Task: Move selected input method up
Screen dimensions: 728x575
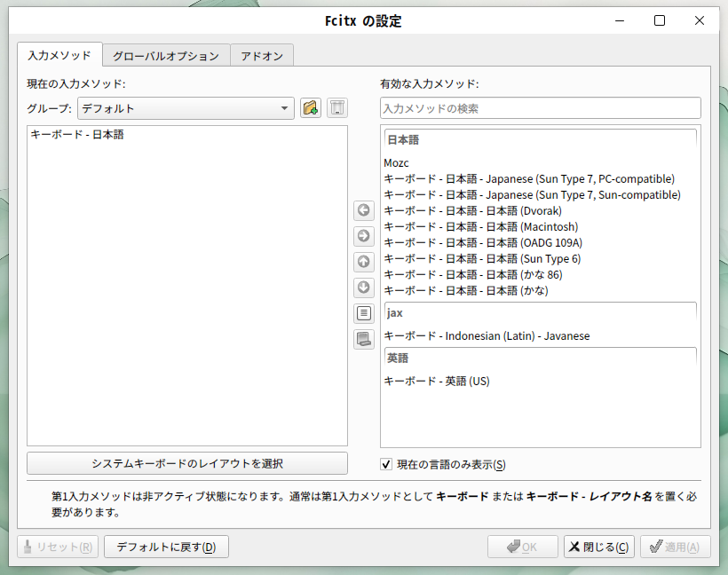Action: coord(363,262)
